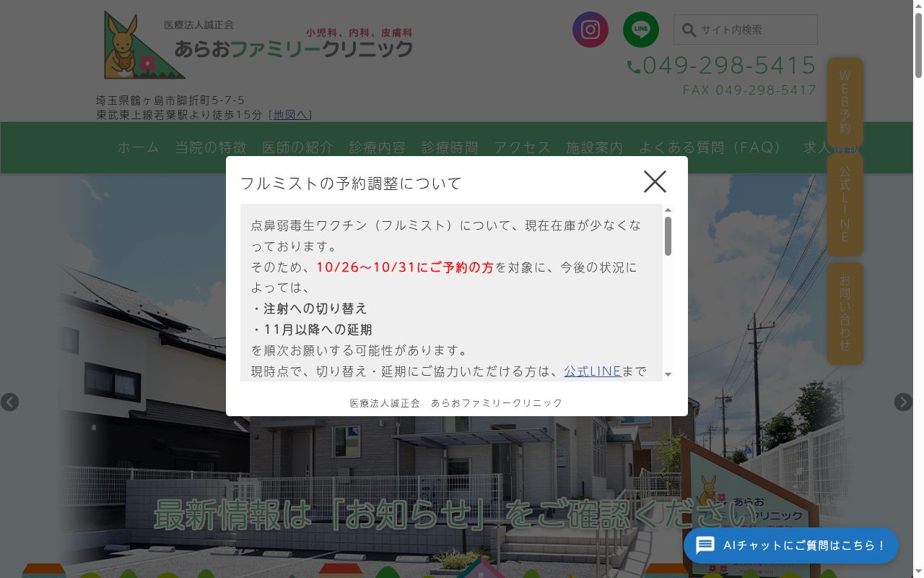Open the green LINE icon in header
The image size is (924, 578).
[641, 30]
